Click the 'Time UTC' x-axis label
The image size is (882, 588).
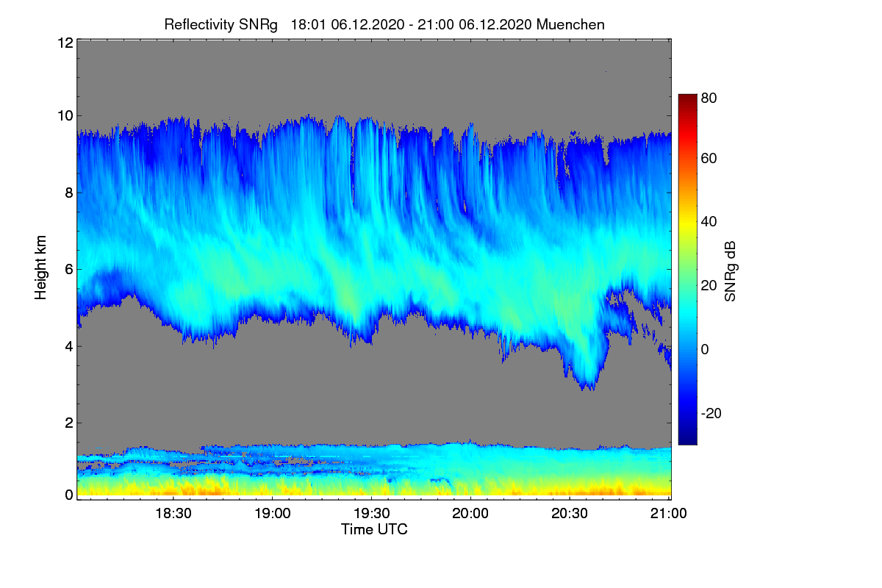click(x=374, y=529)
